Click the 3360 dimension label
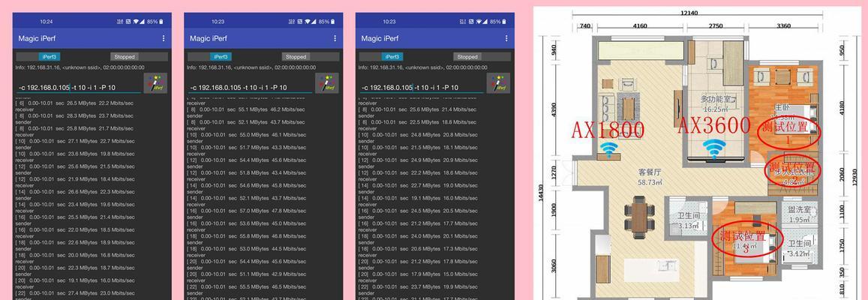 pyautogui.click(x=783, y=25)
